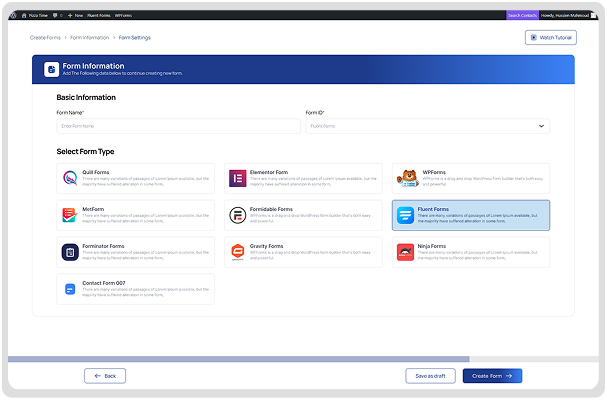Select the Contact Form 007 card
607x400 pixels.
coord(135,289)
